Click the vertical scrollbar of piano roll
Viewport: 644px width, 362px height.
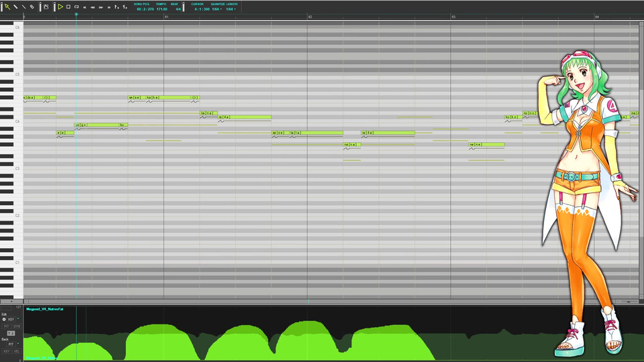(x=642, y=160)
